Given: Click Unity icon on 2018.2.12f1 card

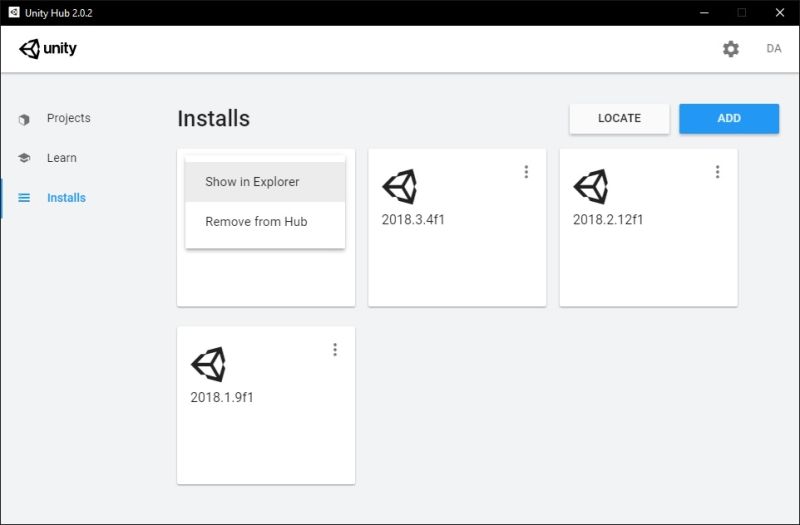Looking at the screenshot, I should [x=591, y=186].
